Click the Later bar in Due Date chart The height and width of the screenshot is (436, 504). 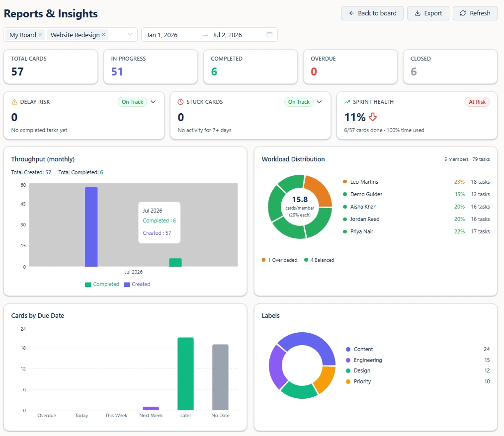click(186, 374)
